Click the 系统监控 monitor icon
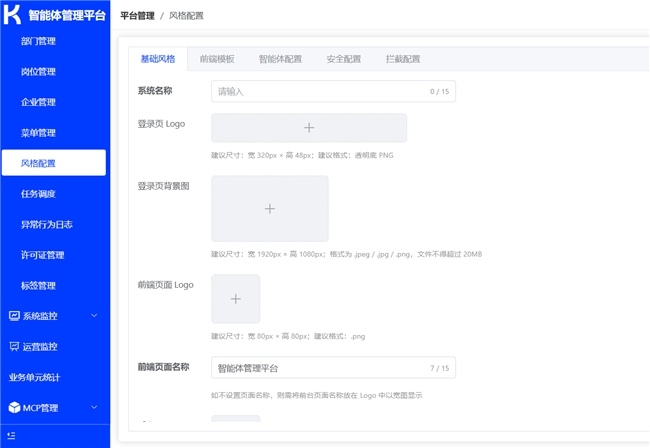Screen dimensions: 650x448 point(14,316)
